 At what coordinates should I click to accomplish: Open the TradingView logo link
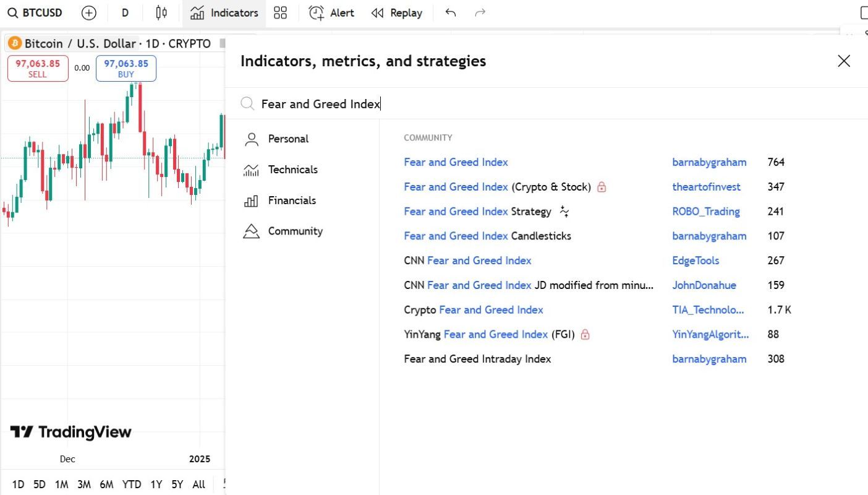pyautogui.click(x=70, y=432)
